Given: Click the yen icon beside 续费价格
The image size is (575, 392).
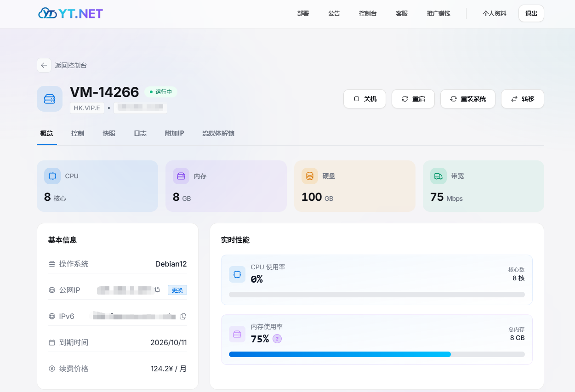Looking at the screenshot, I should (52, 369).
